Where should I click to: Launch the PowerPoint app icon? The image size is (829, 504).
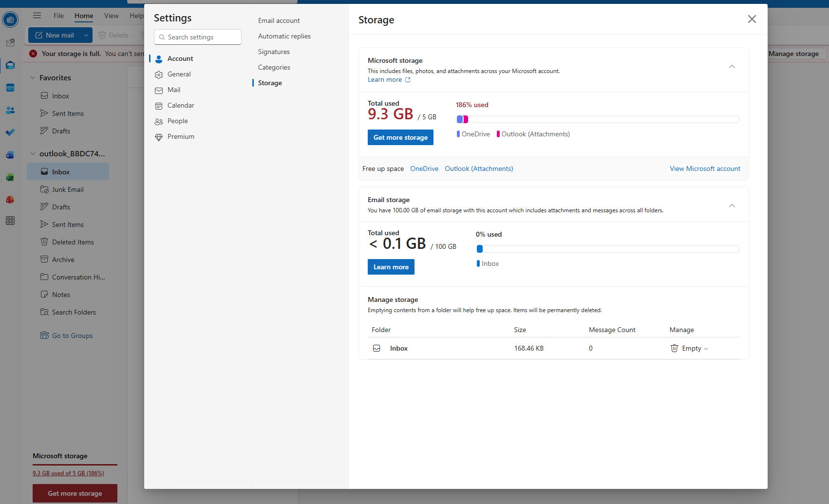pos(10,199)
